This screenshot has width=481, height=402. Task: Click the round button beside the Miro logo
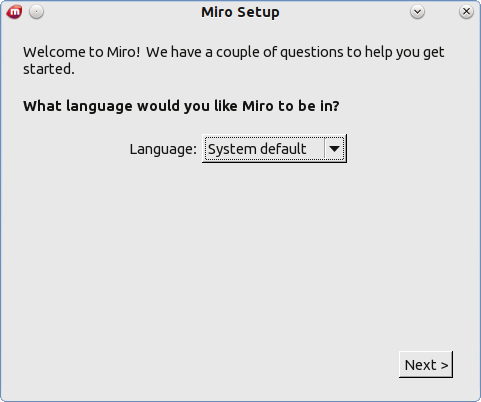36,12
